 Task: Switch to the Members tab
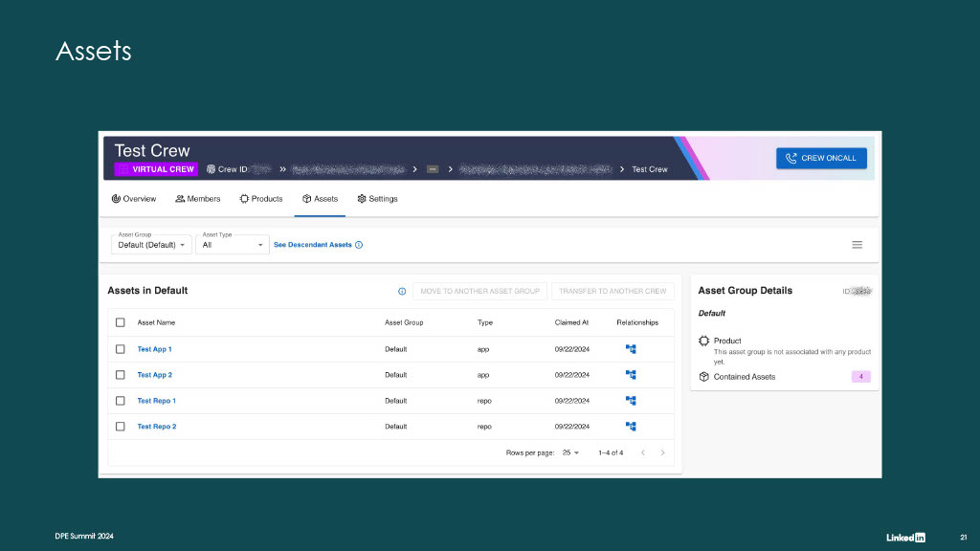[x=197, y=199]
